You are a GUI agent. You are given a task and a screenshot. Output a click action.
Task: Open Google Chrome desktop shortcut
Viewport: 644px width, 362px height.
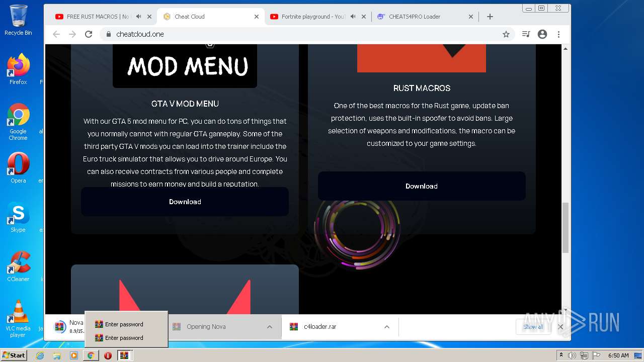[x=18, y=122]
